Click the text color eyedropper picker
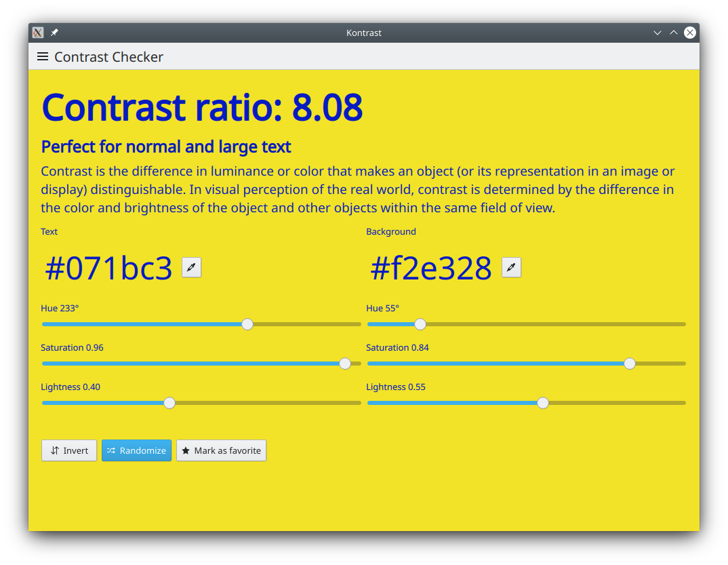Image resolution: width=728 pixels, height=565 pixels. pos(191,268)
